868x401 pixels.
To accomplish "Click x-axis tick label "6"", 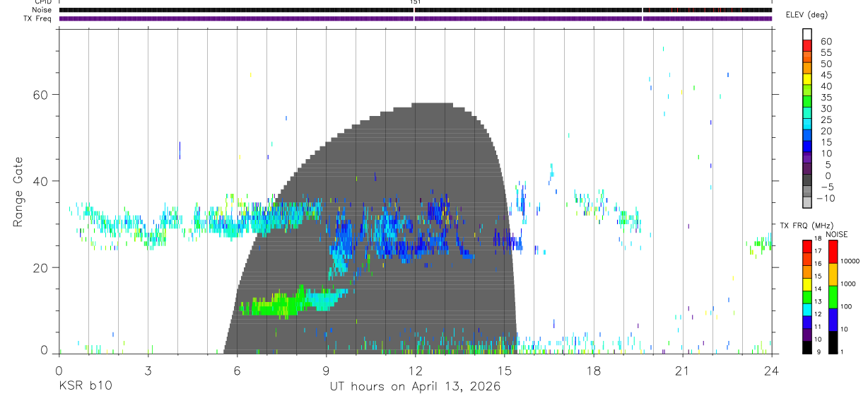I will (x=237, y=370).
